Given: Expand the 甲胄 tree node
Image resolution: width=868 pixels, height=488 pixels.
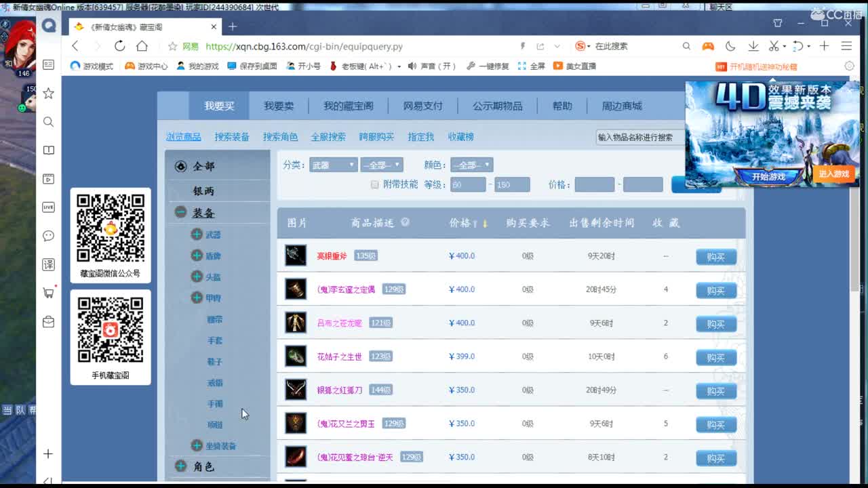Looking at the screenshot, I should point(197,298).
